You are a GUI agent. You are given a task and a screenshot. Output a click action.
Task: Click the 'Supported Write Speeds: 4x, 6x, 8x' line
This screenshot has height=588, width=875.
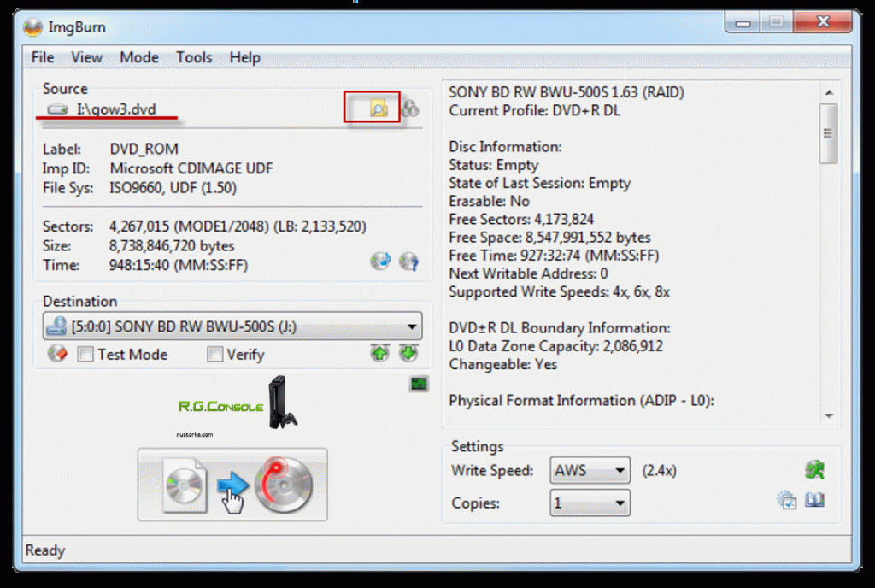[x=559, y=291]
